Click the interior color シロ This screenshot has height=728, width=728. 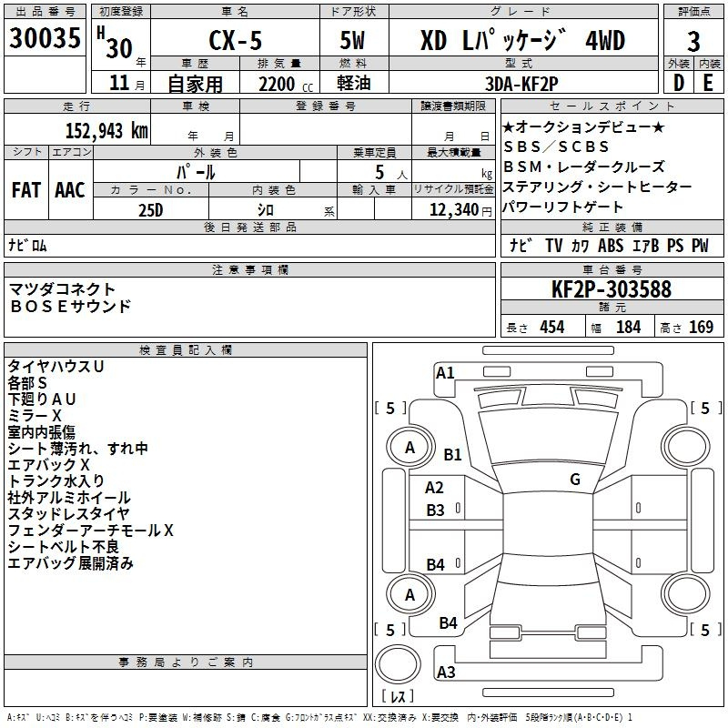[266, 210]
